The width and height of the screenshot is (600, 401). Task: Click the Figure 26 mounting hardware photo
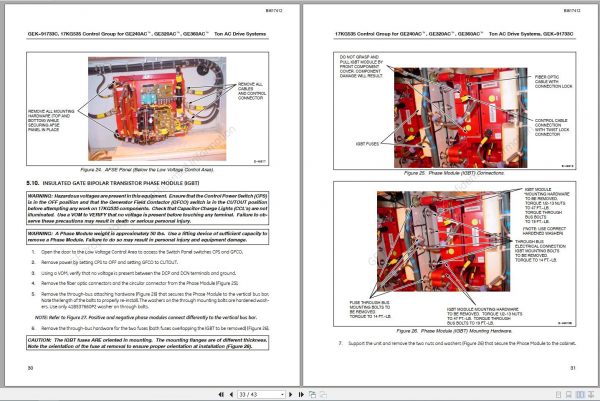(x=443, y=241)
